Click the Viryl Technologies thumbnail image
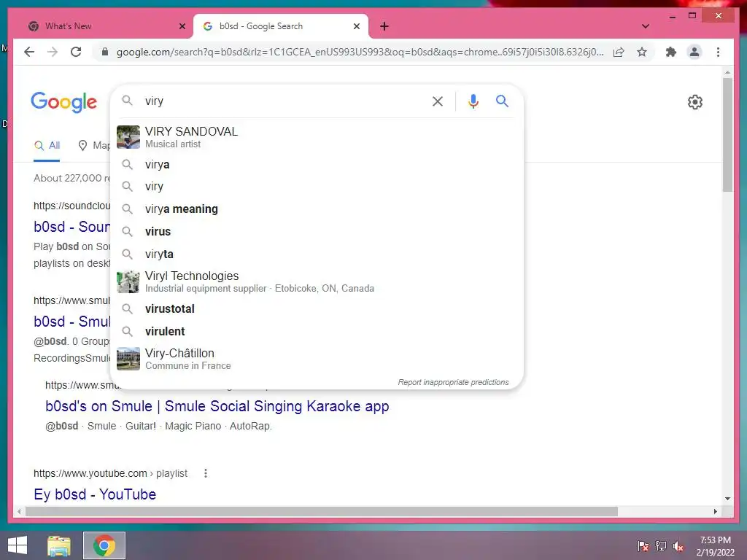The width and height of the screenshot is (747, 560). 128,281
